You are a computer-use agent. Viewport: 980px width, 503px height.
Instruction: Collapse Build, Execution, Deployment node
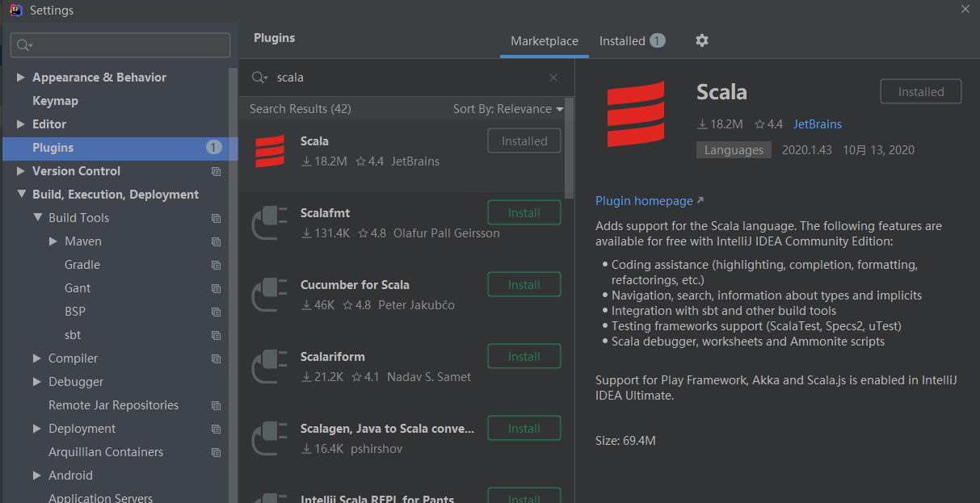click(x=21, y=195)
